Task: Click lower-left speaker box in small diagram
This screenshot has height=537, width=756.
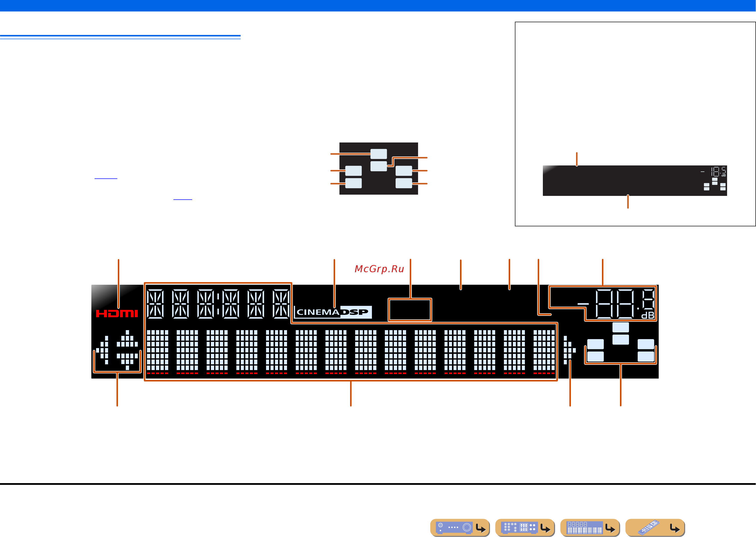Action: (x=353, y=183)
